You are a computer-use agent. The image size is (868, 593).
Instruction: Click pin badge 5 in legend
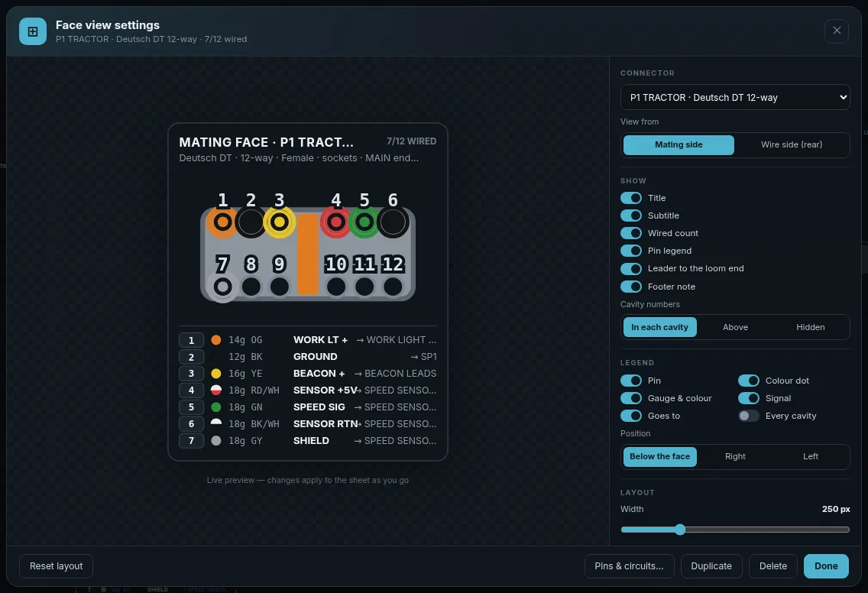point(191,407)
